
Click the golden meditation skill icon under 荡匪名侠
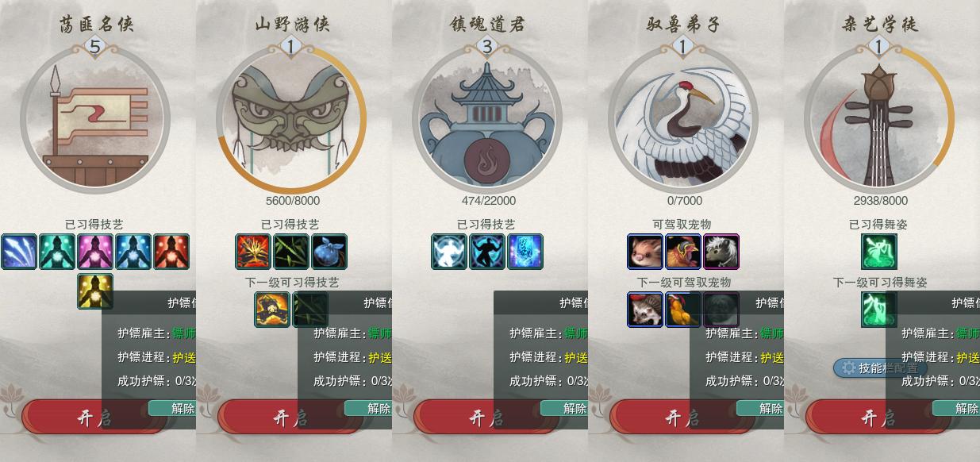[x=94, y=291]
